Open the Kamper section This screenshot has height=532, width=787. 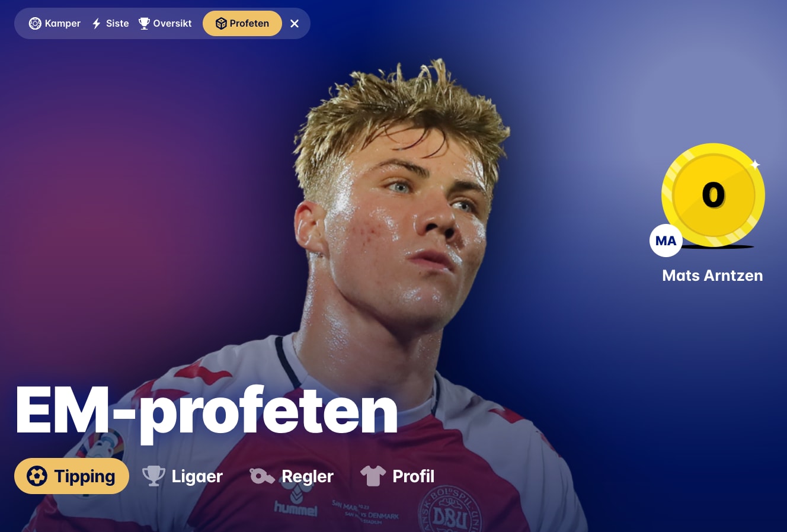pyautogui.click(x=55, y=24)
